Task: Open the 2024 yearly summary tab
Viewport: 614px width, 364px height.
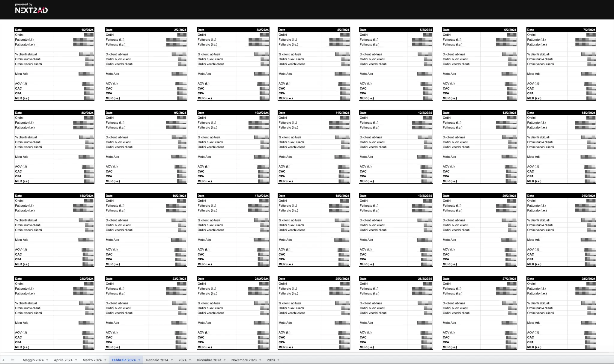Action: [x=182, y=360]
